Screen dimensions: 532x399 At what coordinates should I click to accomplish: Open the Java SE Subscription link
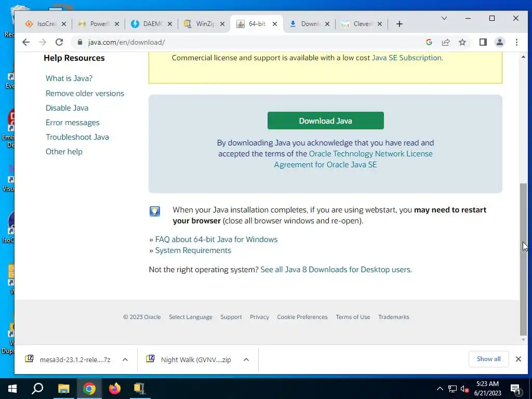pyautogui.click(x=407, y=58)
